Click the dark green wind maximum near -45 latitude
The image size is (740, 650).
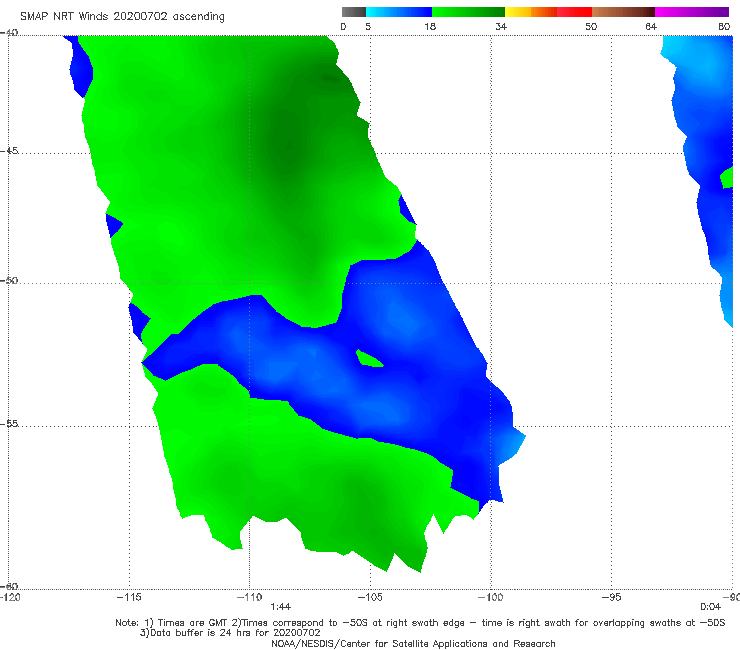(284, 142)
